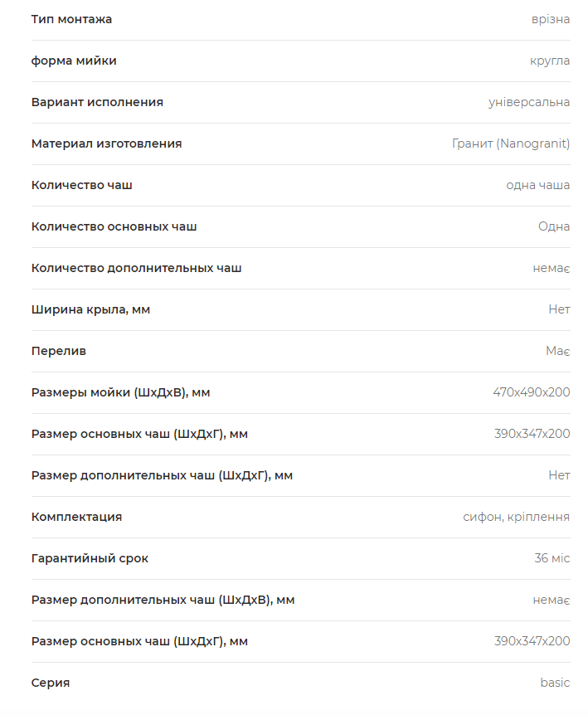
Task: Click the '470x490x200' sink size value
Action: coord(532,392)
